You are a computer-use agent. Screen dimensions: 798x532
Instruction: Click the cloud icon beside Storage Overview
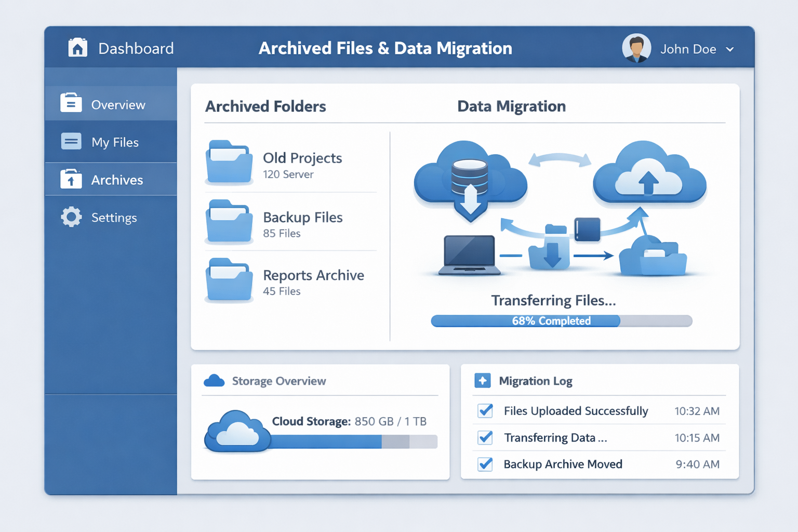pyautogui.click(x=214, y=381)
